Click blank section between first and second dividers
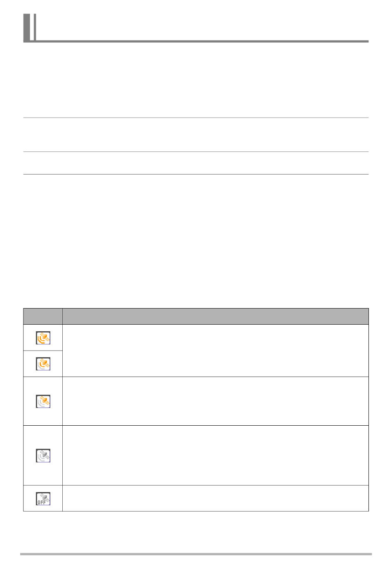392x568 pixels. 196,134
